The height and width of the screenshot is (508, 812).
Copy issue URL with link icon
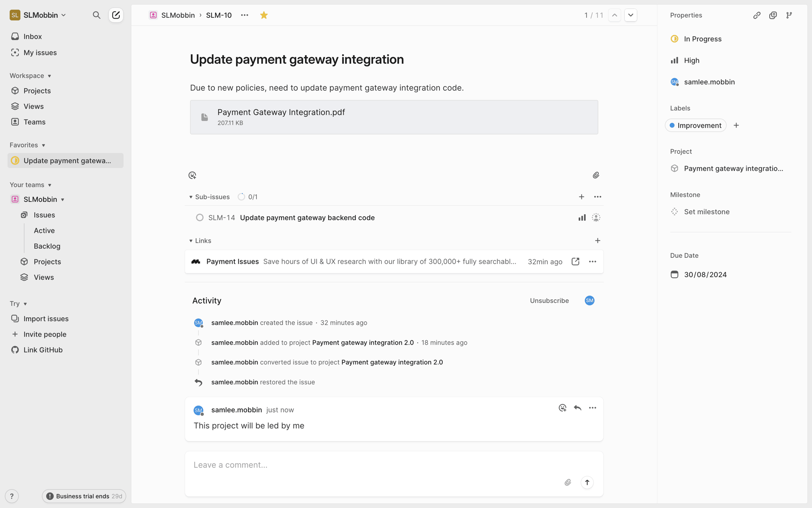coord(757,15)
